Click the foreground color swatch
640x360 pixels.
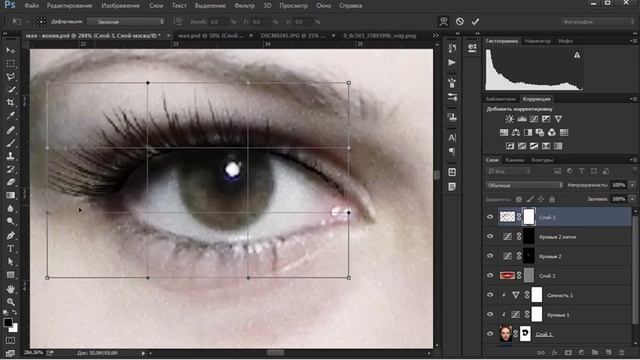tap(8, 322)
